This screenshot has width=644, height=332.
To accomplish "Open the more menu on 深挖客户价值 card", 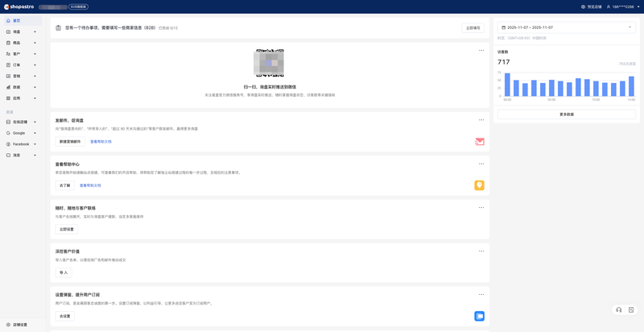I will click(x=481, y=251).
